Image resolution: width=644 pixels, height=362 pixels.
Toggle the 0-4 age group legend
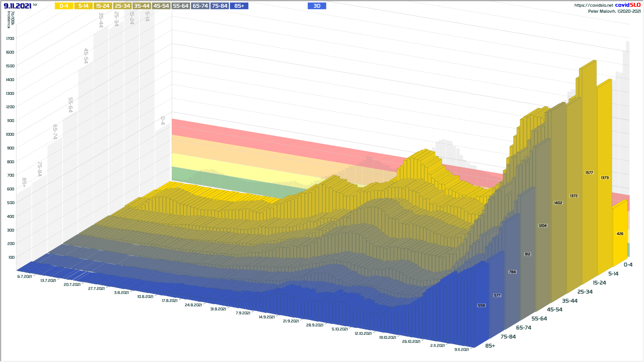[x=64, y=6]
